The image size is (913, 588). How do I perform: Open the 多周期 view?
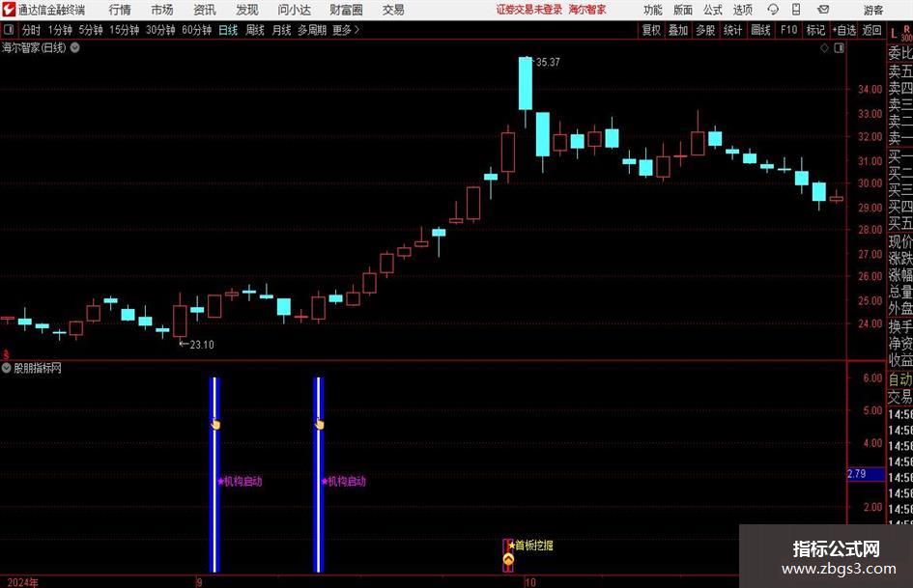point(312,30)
